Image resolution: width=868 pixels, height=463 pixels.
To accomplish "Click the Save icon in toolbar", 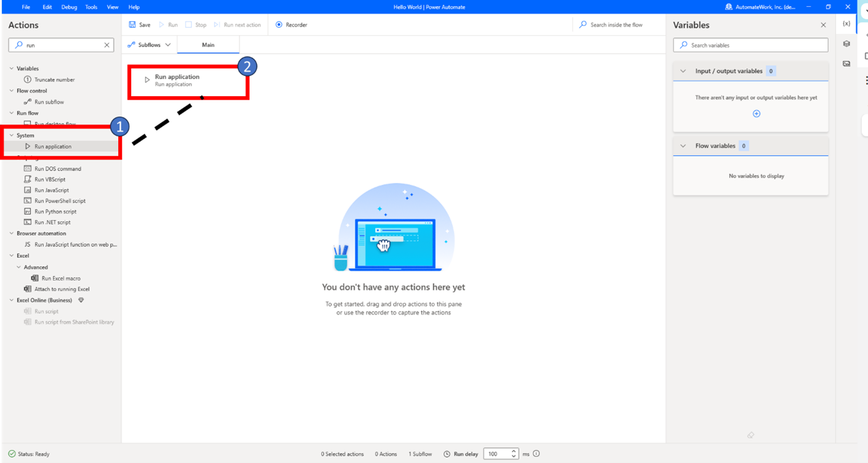I will 132,25.
